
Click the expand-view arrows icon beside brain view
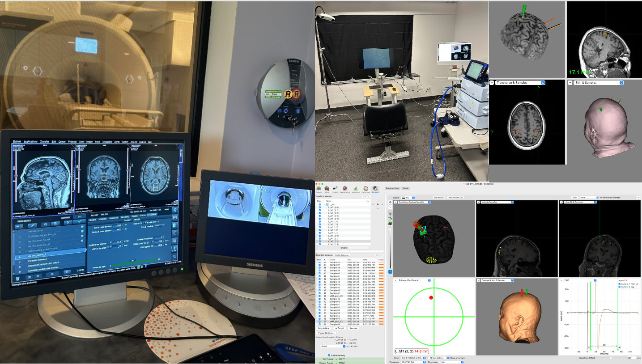coord(390,207)
